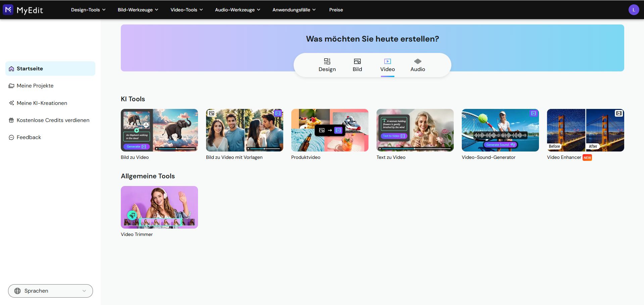Click the Bild zu Video label

point(135,157)
